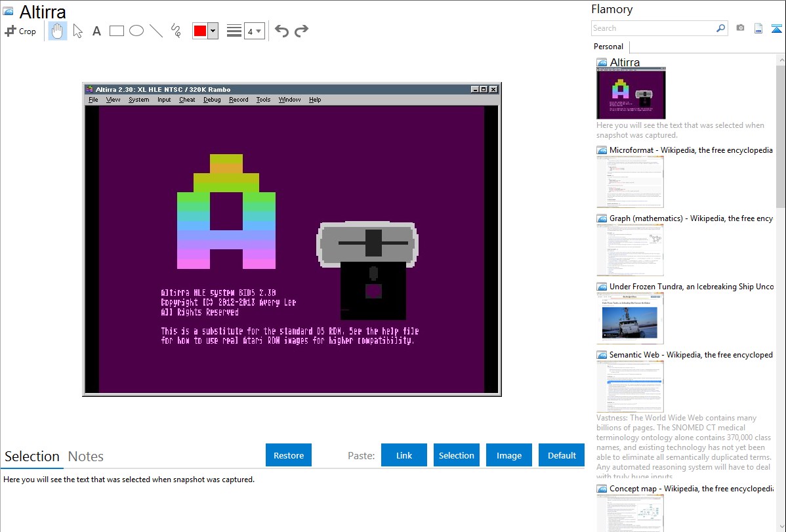Choose the arrow pointer tool
The image size is (786, 532).
[78, 31]
